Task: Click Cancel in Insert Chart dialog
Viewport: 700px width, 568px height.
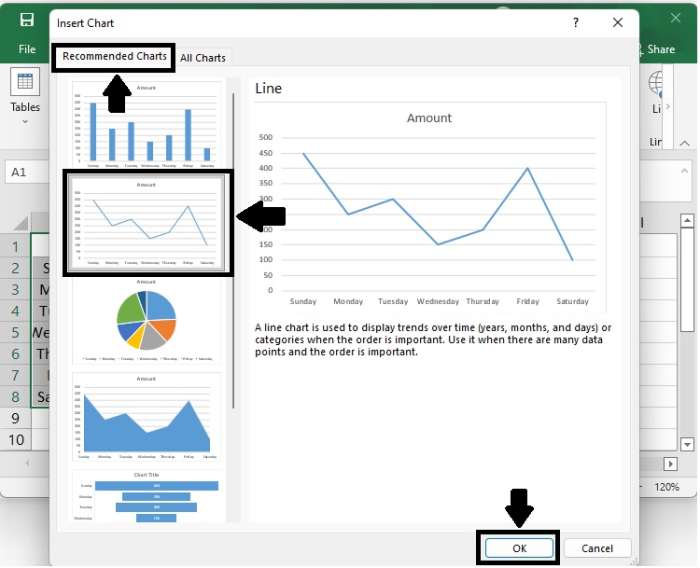Action: [x=597, y=548]
